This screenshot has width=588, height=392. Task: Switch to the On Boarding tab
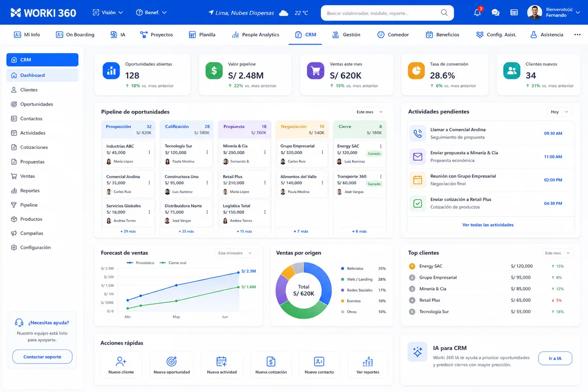(x=75, y=35)
